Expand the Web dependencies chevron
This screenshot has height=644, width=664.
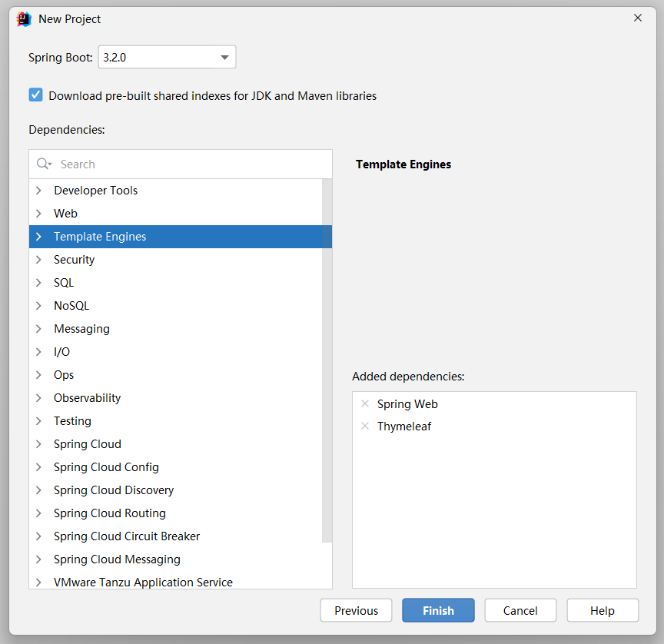(x=39, y=214)
